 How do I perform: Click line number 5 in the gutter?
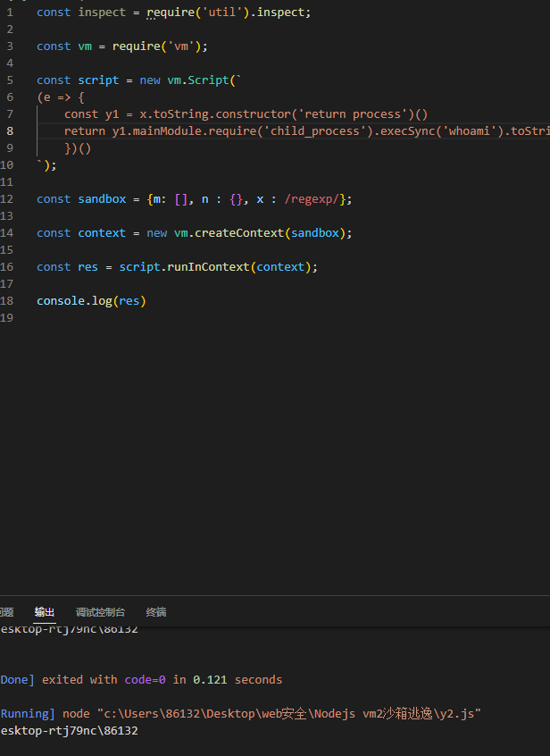10,80
